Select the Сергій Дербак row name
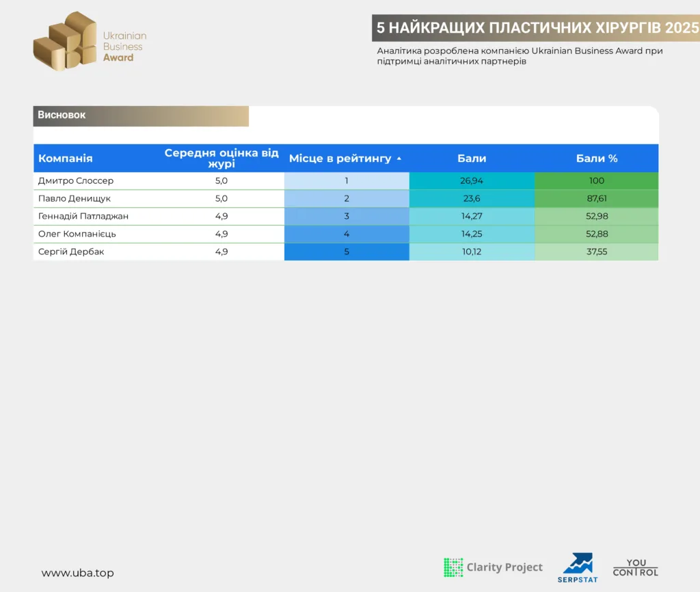Screen dimensions: 700x592 71,252
